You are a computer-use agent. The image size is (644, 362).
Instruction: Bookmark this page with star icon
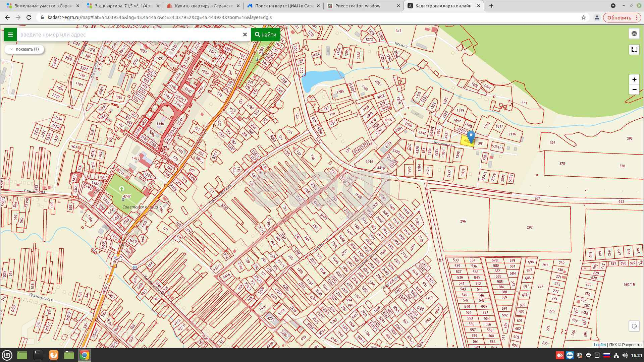click(x=584, y=17)
